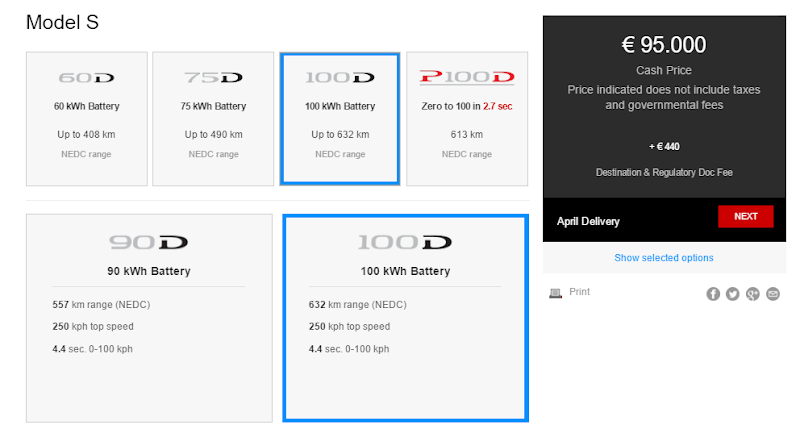
Task: Share by email envelope icon
Action: pyautogui.click(x=773, y=293)
